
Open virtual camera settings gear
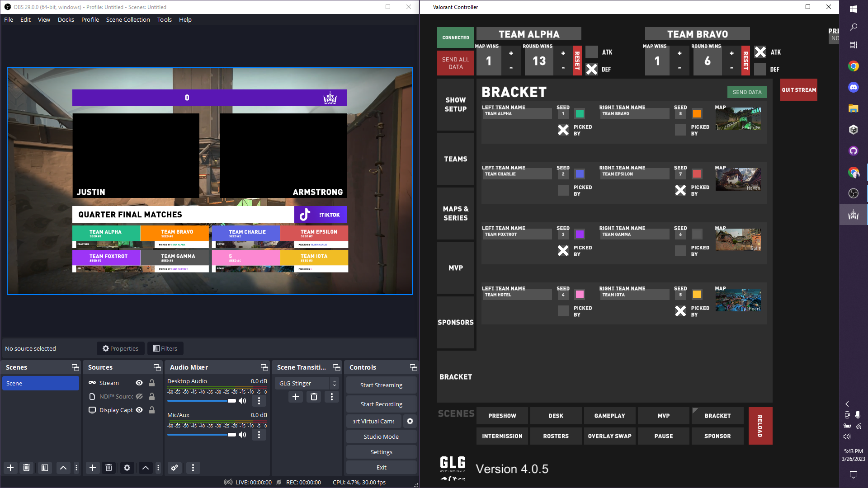click(x=410, y=421)
